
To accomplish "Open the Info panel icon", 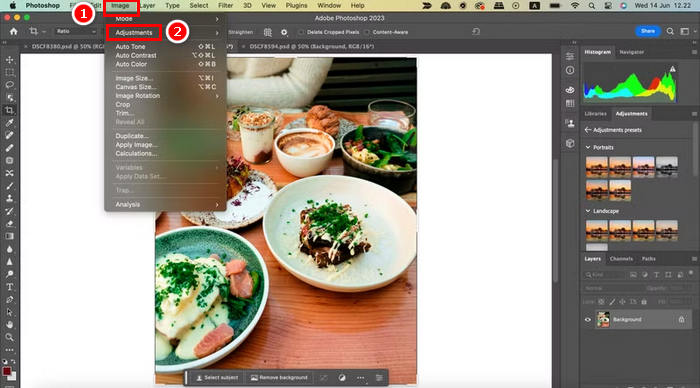I will [x=570, y=71].
